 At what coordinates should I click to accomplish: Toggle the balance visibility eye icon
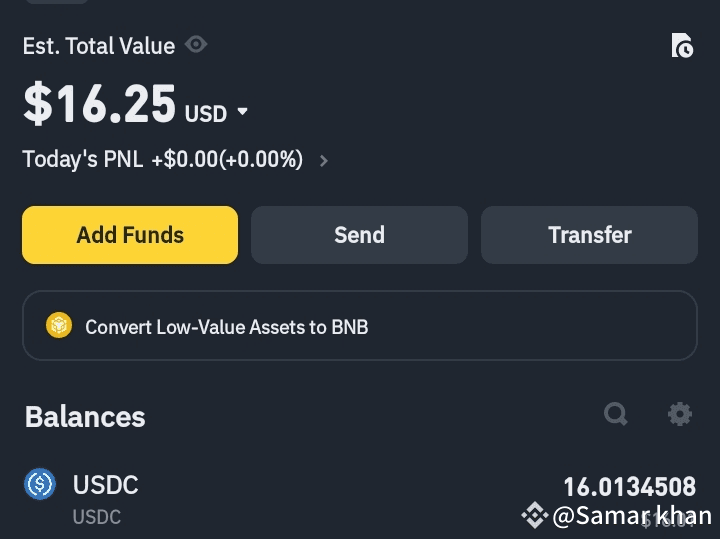[197, 45]
